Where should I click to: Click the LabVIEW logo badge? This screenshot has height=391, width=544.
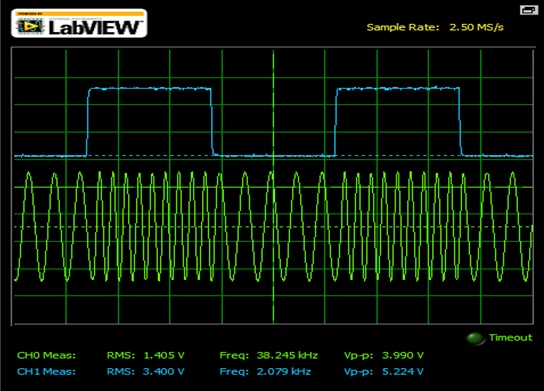pos(79,23)
